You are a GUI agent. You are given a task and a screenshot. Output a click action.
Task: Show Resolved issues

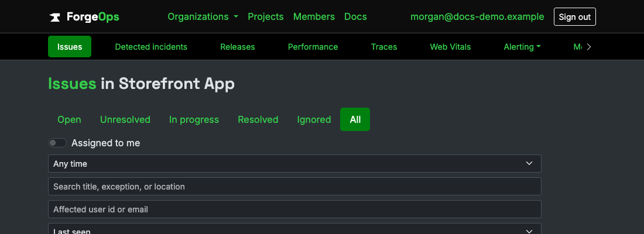point(258,119)
